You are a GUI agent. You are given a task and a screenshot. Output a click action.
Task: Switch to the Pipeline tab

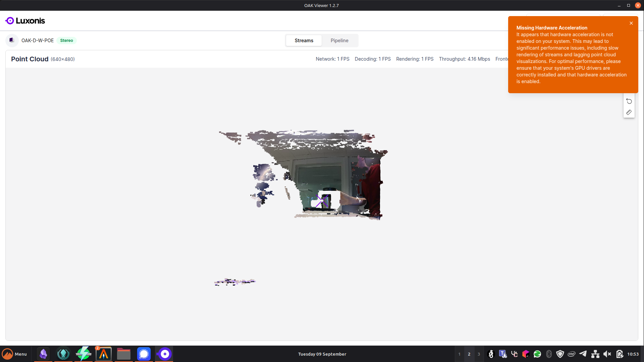pos(339,41)
